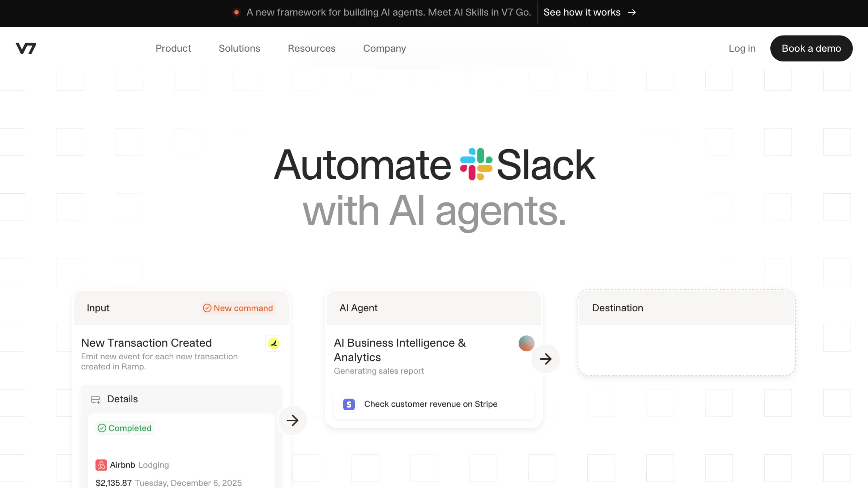Click the V7 logo icon

pos(26,48)
